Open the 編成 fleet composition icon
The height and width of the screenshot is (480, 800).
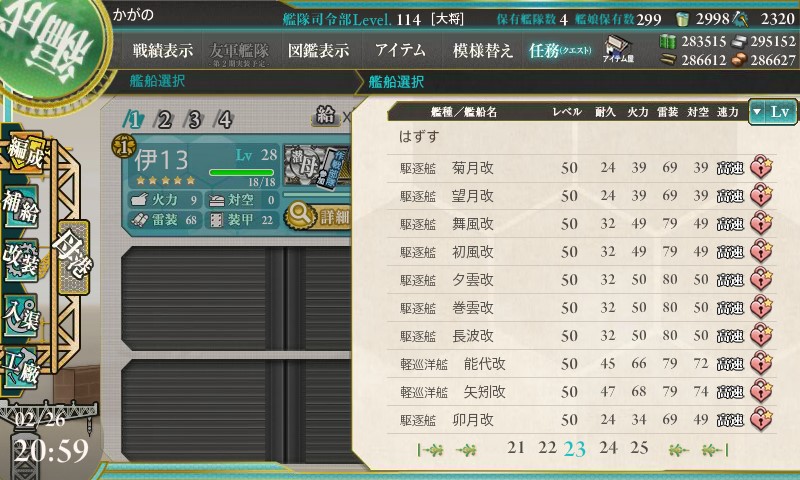(24, 154)
